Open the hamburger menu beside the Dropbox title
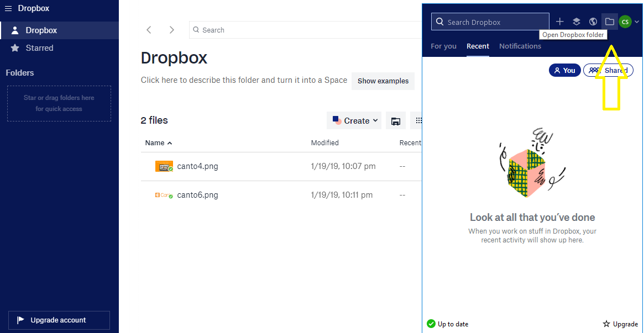The height and width of the screenshot is (333, 644). [x=8, y=9]
